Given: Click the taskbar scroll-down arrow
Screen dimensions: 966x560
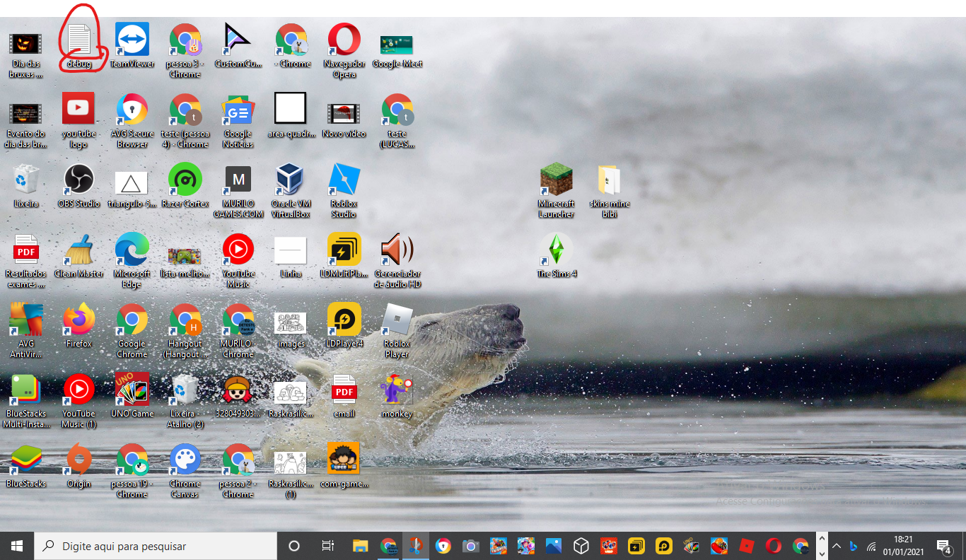Looking at the screenshot, I should (x=821, y=554).
